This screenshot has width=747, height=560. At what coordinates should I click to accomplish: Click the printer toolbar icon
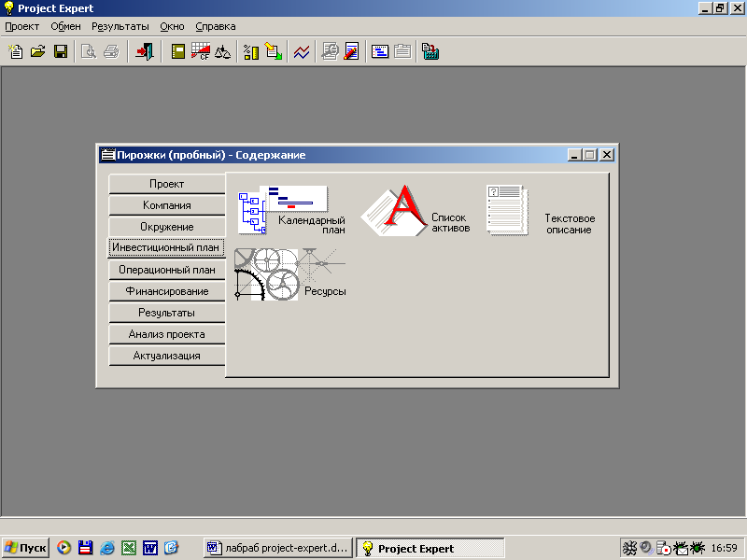click(111, 51)
